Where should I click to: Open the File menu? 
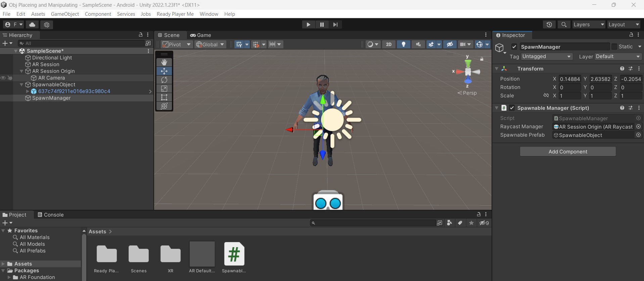pos(6,14)
